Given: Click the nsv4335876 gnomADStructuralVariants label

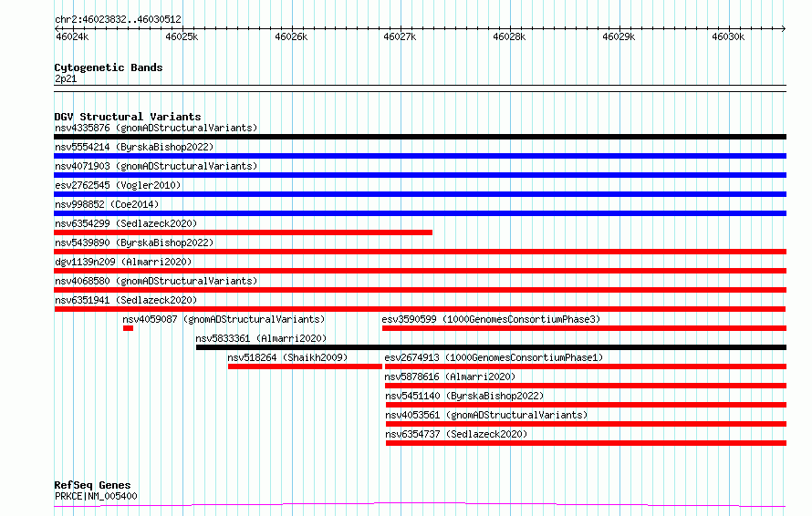Looking at the screenshot, I should (156, 128).
